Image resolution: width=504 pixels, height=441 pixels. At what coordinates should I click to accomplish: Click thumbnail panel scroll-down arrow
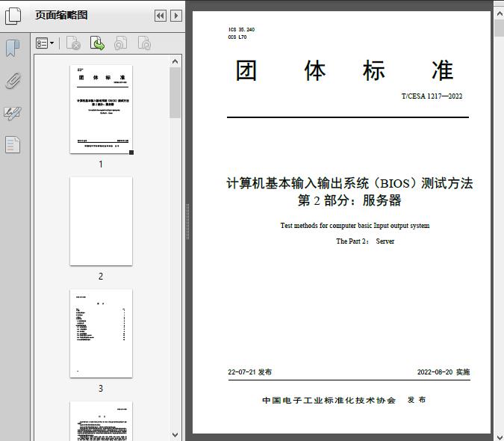pos(175,435)
